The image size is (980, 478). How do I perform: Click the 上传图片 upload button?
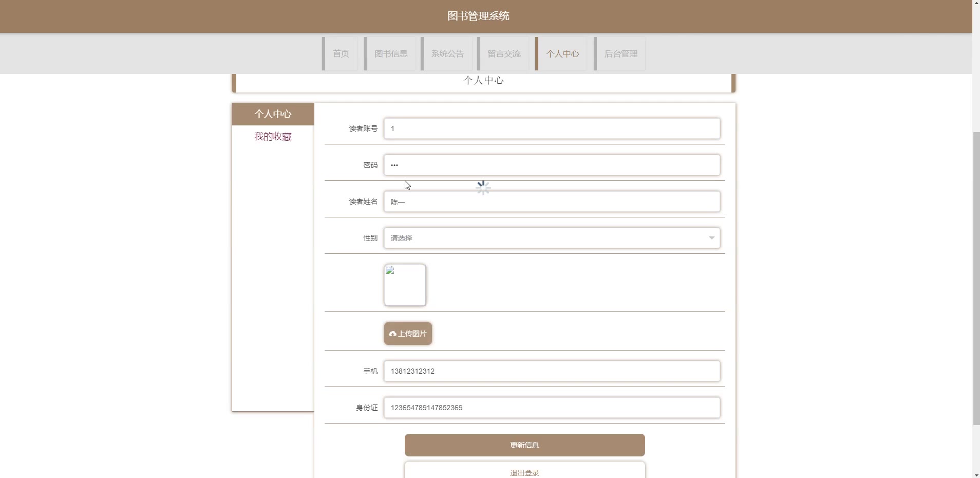pyautogui.click(x=408, y=334)
